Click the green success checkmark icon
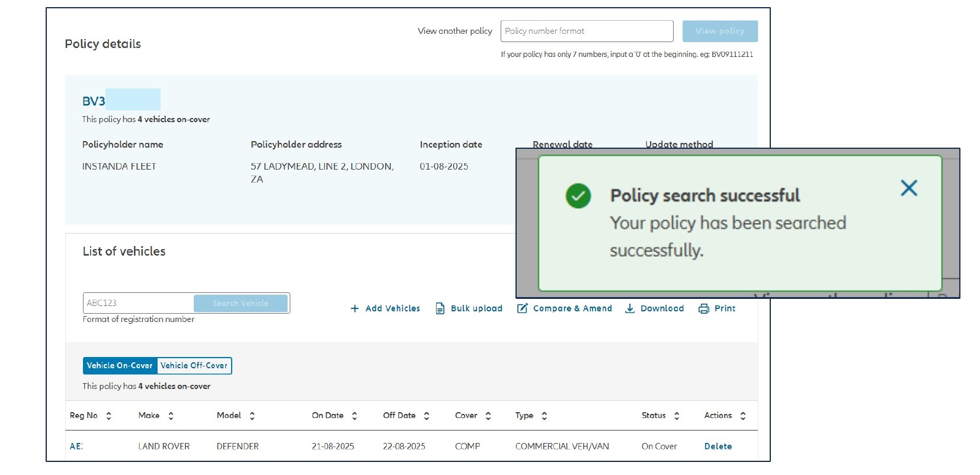This screenshot has width=980, height=475. pos(578,196)
